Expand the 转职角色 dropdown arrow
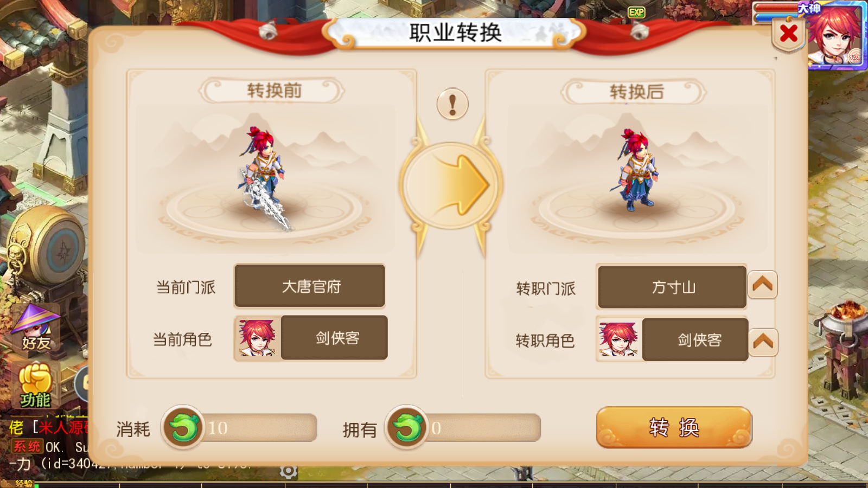 (x=763, y=342)
